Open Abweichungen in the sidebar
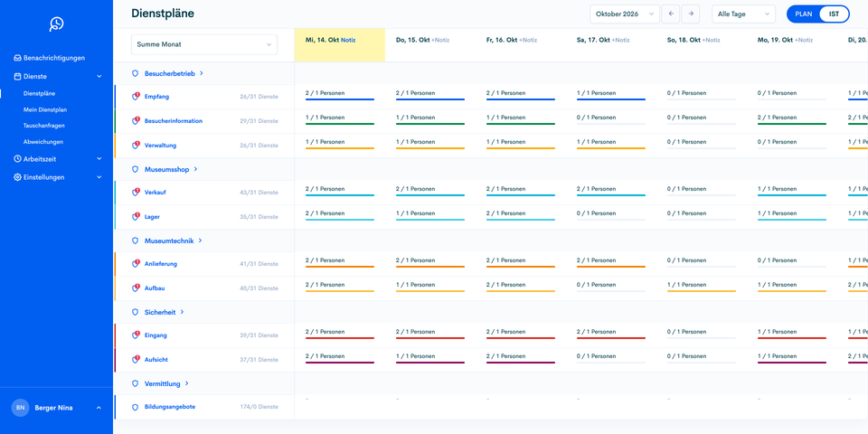Viewport: 868px width, 434px height. (x=43, y=142)
